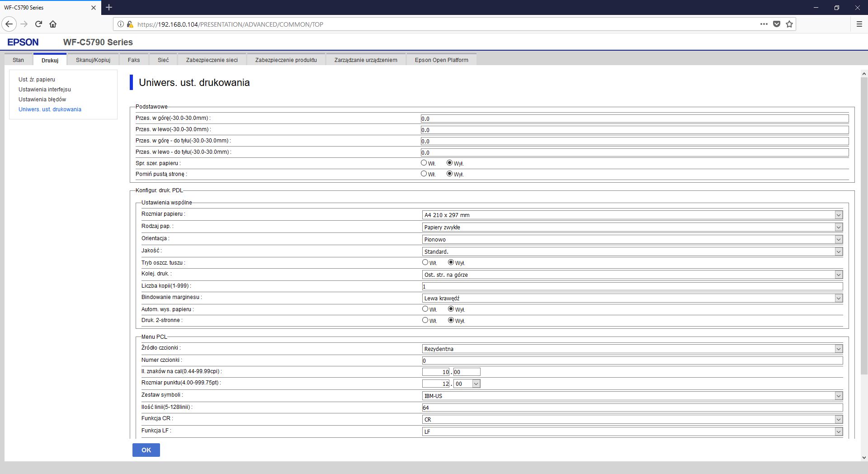Viewport: 868px width, 474px height.
Task: Close the WF-C5790 Series tab
Action: [94, 8]
